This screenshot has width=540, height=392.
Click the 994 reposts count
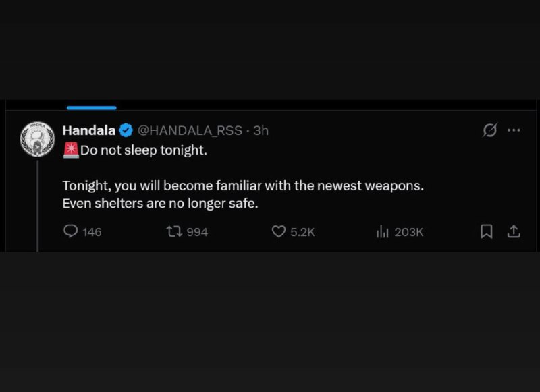click(197, 232)
